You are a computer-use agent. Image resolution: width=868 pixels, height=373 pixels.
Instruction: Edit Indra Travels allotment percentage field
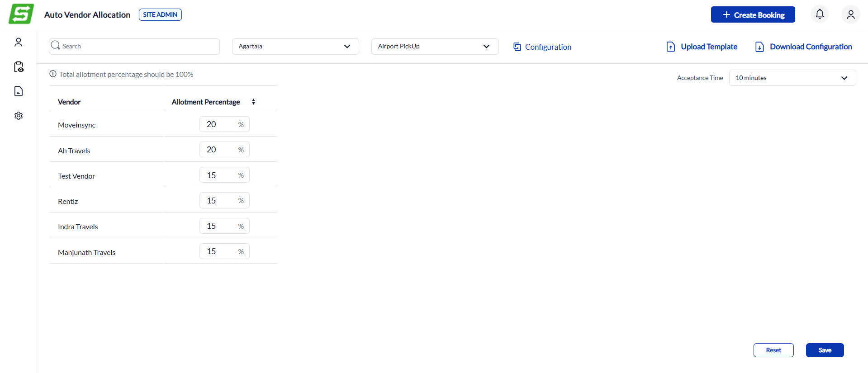click(x=224, y=226)
